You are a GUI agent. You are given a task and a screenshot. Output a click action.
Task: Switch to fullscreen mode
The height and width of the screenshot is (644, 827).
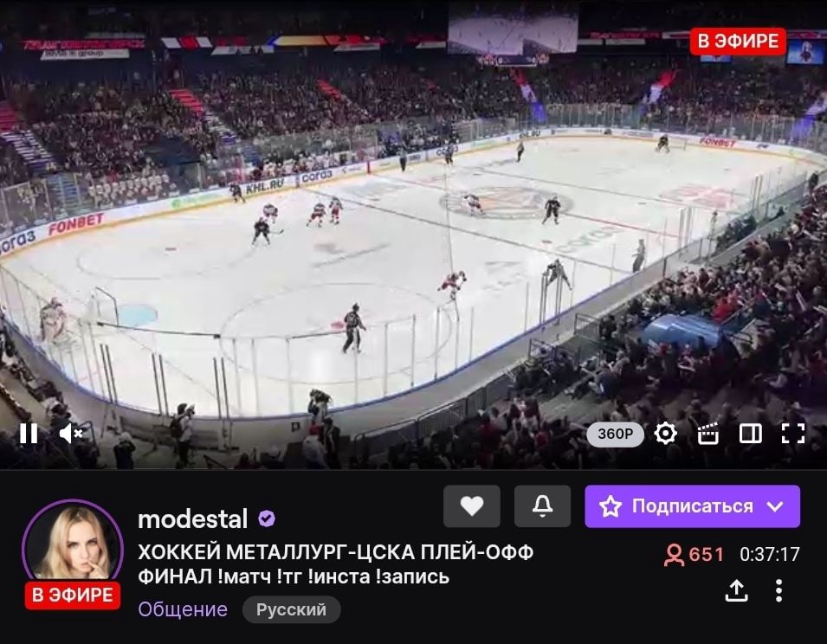coord(793,434)
